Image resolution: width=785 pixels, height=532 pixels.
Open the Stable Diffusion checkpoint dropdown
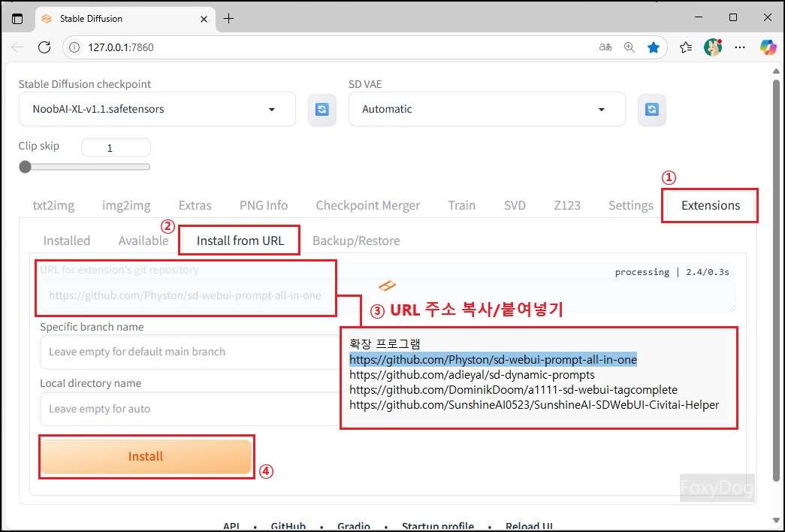(157, 109)
